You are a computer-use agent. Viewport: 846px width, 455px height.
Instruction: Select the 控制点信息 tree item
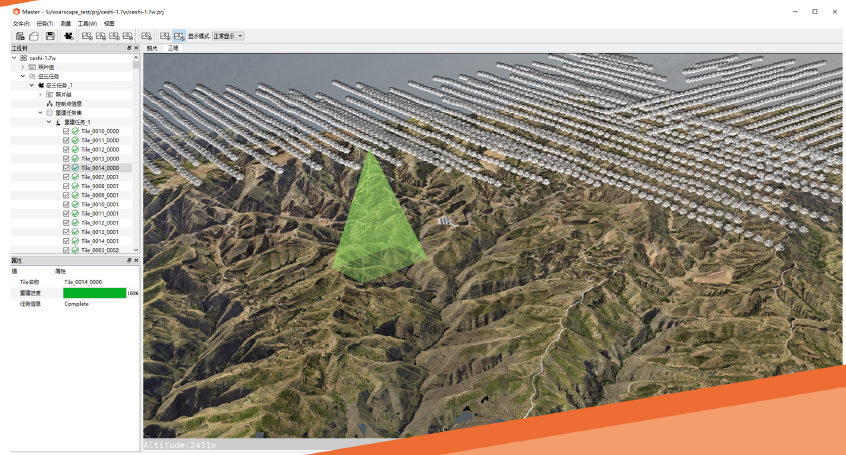(x=73, y=103)
